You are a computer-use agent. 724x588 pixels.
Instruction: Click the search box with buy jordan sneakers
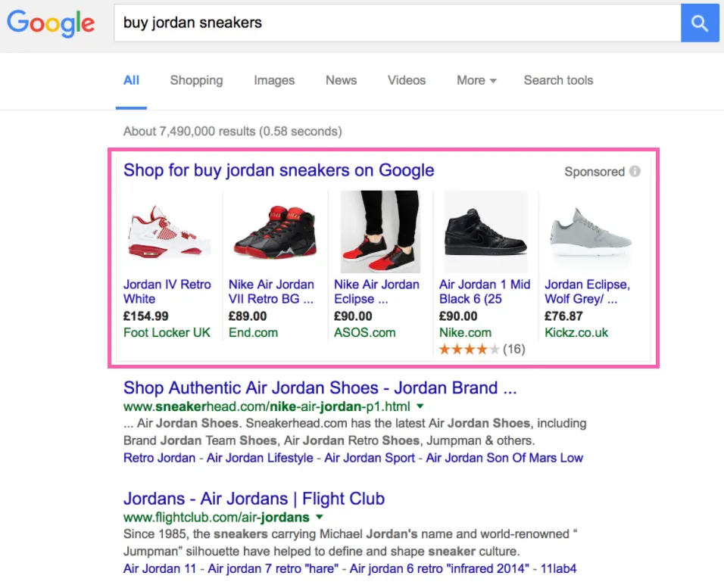(x=397, y=23)
